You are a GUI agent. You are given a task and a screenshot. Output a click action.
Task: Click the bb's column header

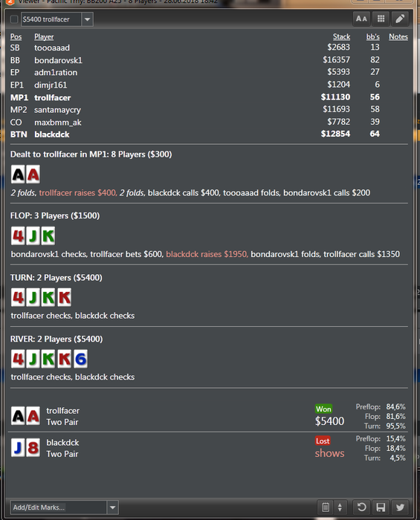pyautogui.click(x=373, y=37)
